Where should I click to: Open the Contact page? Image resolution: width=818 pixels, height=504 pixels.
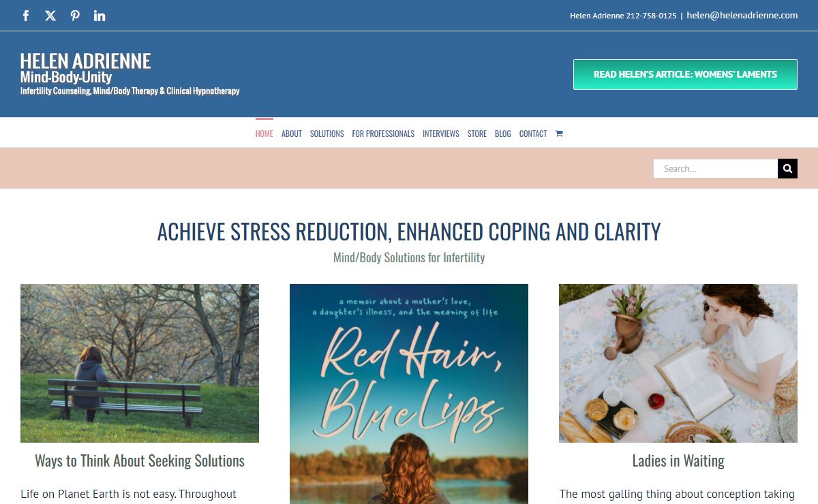[x=533, y=133]
